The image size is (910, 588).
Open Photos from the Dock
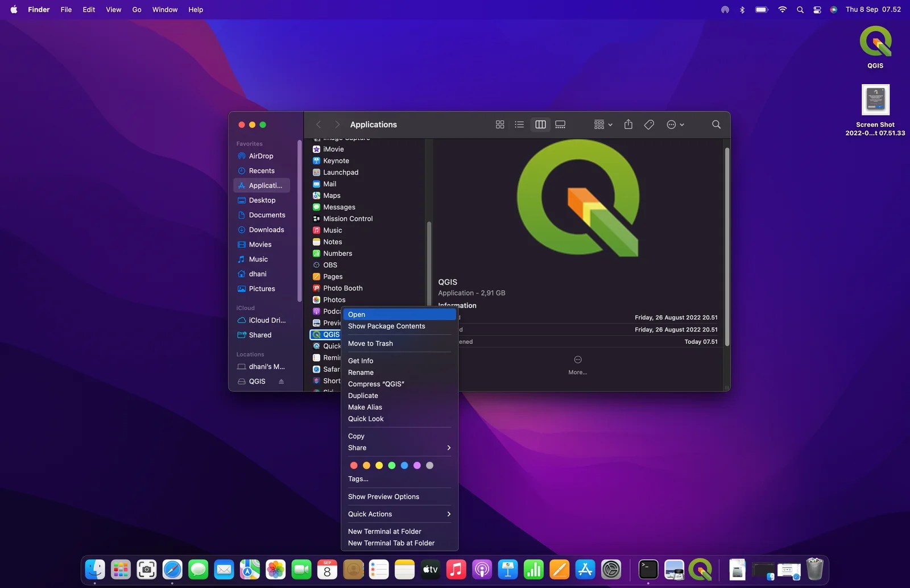click(276, 569)
